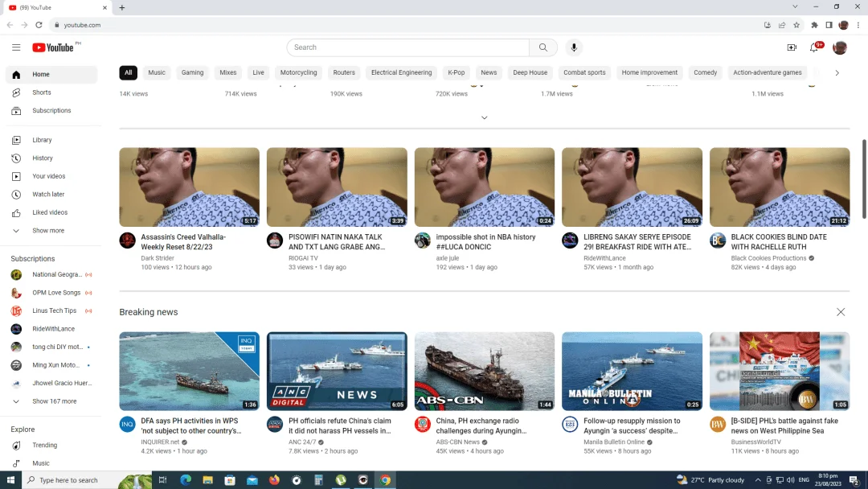Viewport: 868px width, 489px height.
Task: Open Chrome tab search dropdown
Action: pyautogui.click(x=795, y=6)
